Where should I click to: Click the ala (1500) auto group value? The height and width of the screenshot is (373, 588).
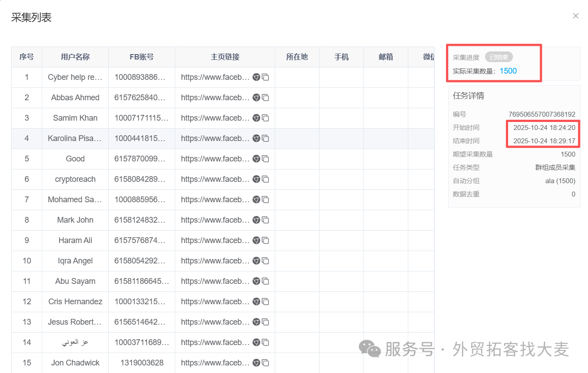[x=560, y=181]
